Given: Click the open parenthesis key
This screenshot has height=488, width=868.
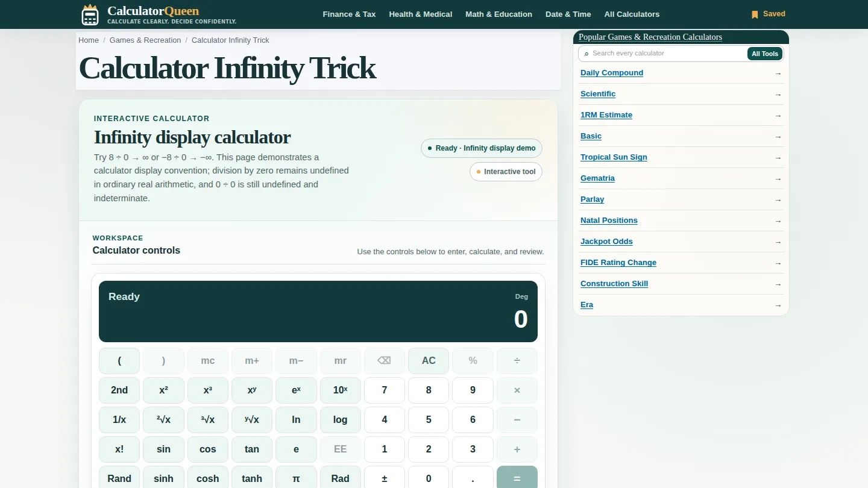Looking at the screenshot, I should tap(119, 361).
